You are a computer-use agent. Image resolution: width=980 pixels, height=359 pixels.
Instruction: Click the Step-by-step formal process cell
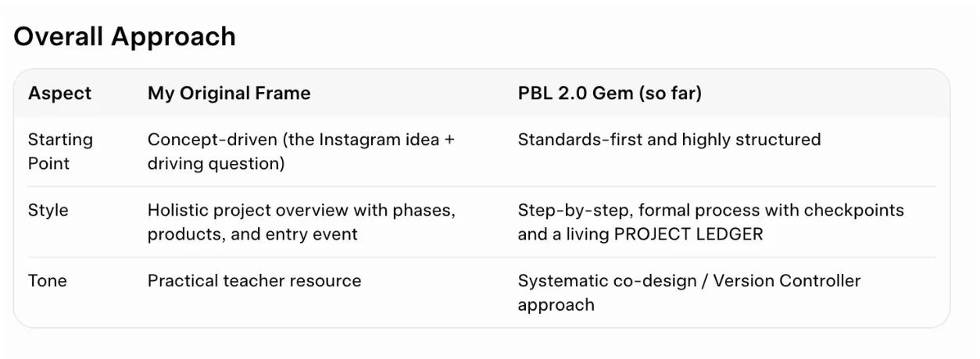click(x=710, y=222)
